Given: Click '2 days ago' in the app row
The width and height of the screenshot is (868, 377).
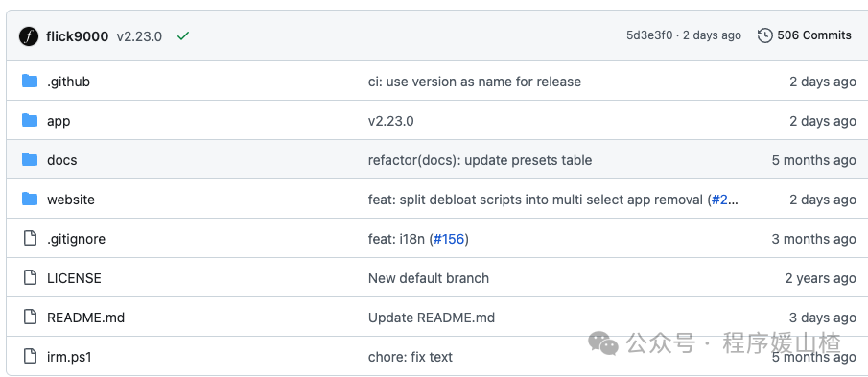Looking at the screenshot, I should point(823,121).
